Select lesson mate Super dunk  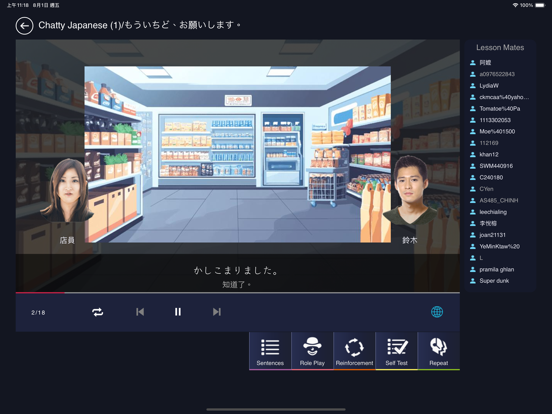click(x=494, y=281)
